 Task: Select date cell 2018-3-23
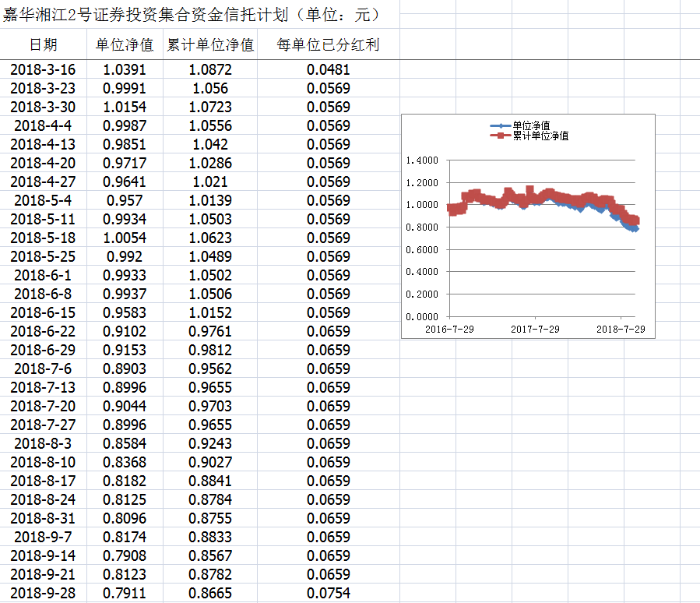(x=43, y=89)
